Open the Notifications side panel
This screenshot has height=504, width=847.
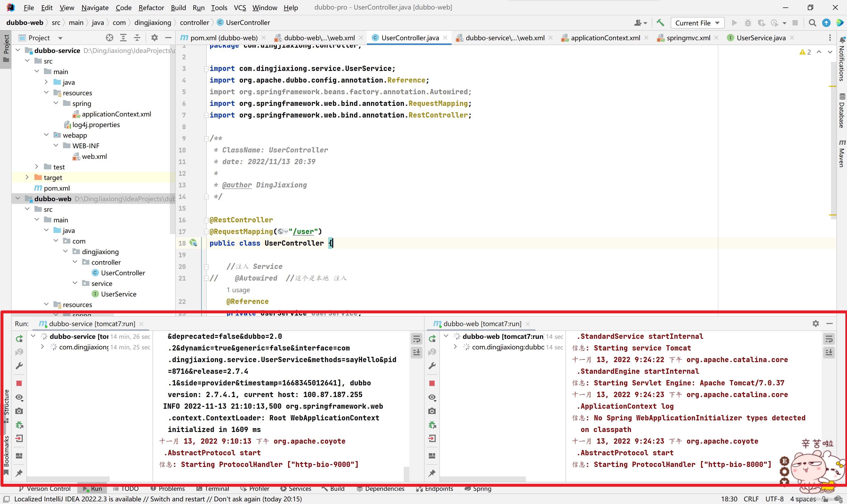[x=841, y=59]
